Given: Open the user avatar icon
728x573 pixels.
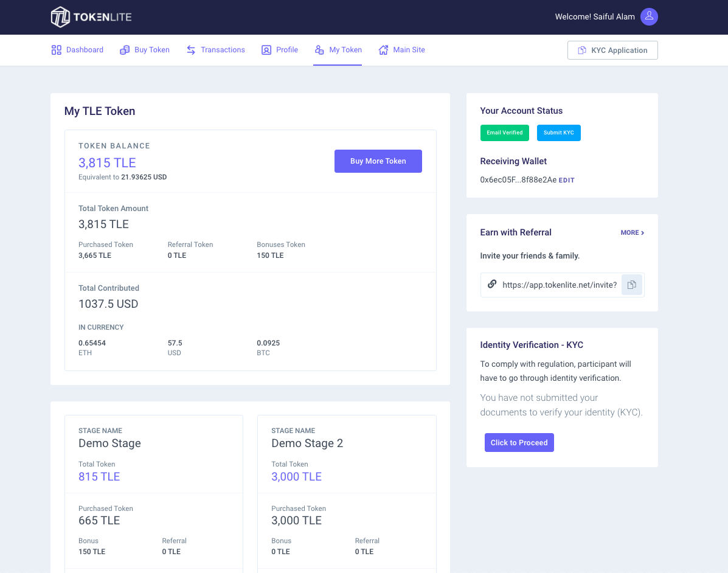Looking at the screenshot, I should click(648, 16).
